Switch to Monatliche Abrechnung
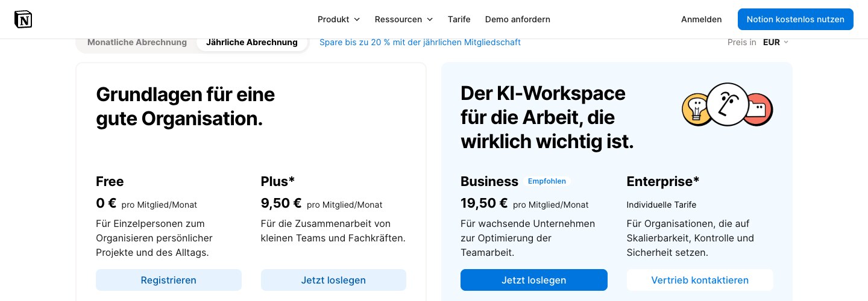Image resolution: width=868 pixels, height=301 pixels. 137,42
